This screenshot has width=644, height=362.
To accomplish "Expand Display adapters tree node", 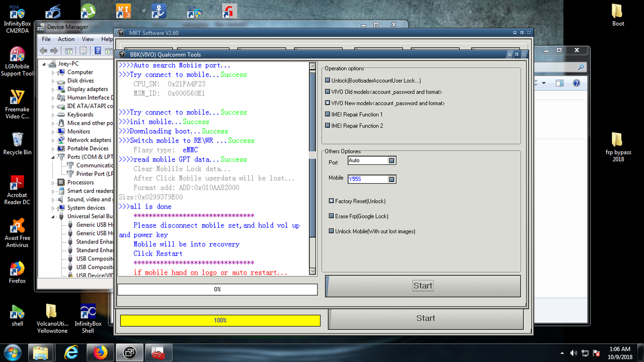I will (53, 89).
